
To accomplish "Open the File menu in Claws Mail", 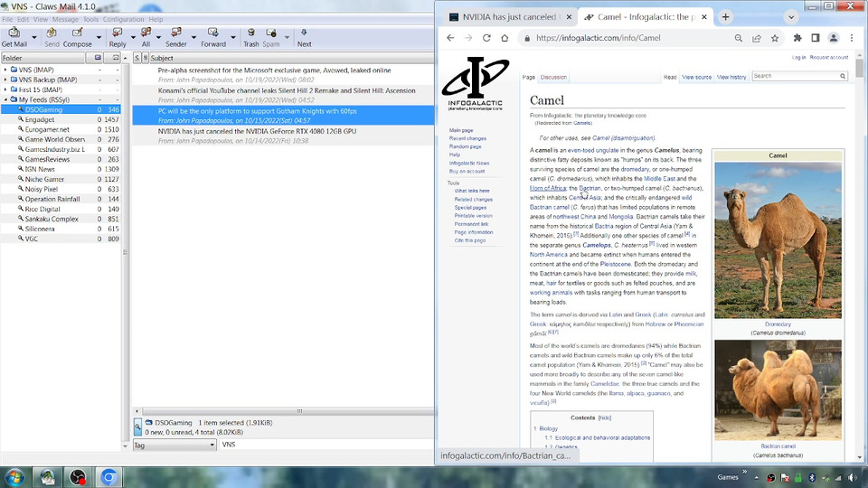I will [x=7, y=19].
